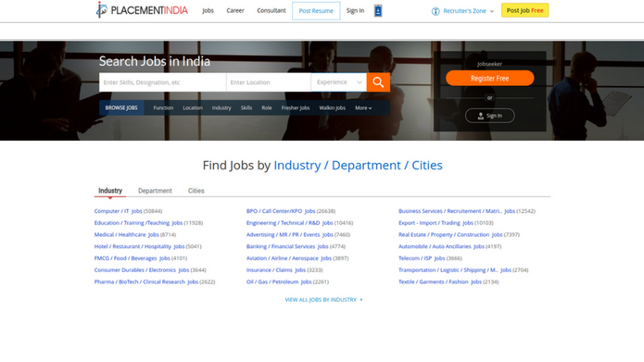
Task: Open Consumer Durables / Electronics Jobs
Action: (141, 270)
